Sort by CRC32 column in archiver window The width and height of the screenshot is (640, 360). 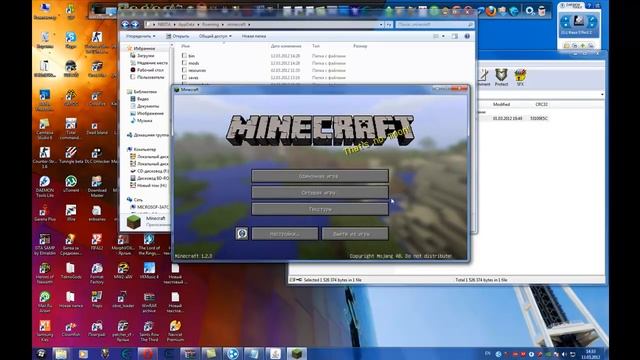pos(541,104)
